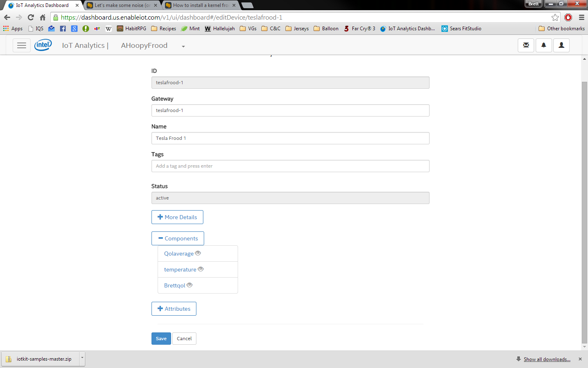Open the hamburger navigation menu
This screenshot has height=368, width=588.
(22, 45)
